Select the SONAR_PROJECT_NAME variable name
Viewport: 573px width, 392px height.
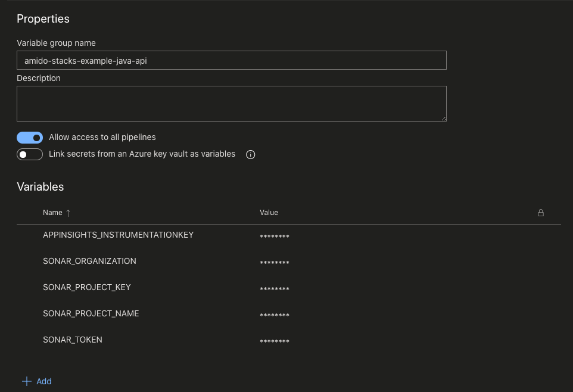(91, 313)
